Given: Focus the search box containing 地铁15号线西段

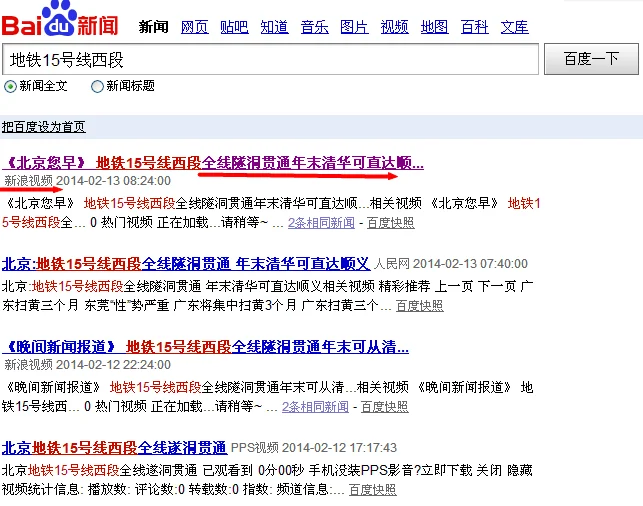Looking at the screenshot, I should point(270,59).
